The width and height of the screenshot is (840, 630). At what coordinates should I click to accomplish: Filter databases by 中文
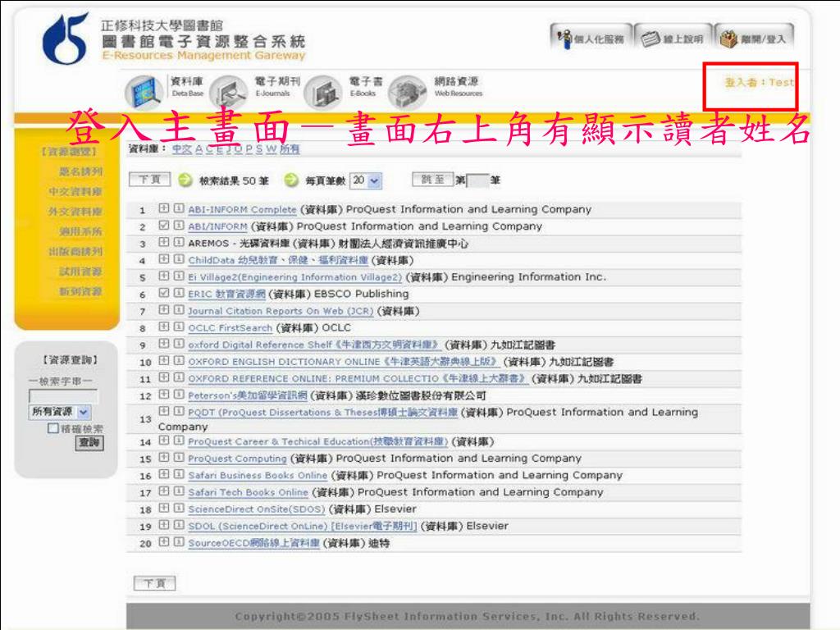coord(181,149)
